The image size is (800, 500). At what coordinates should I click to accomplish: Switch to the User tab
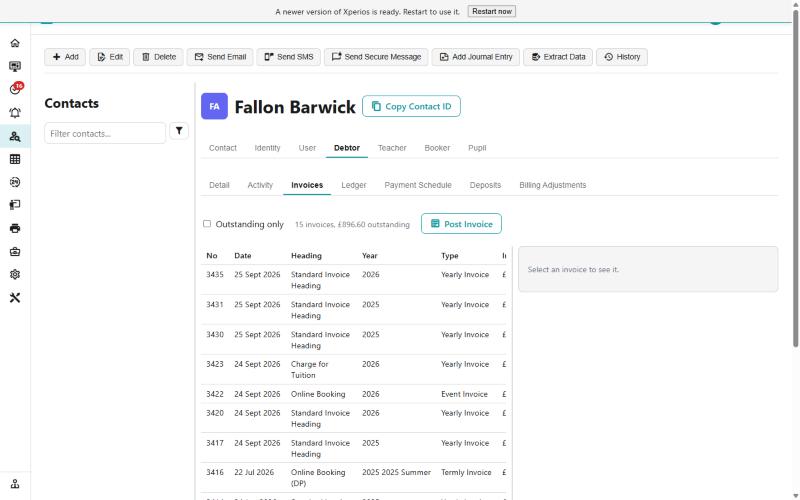(307, 148)
